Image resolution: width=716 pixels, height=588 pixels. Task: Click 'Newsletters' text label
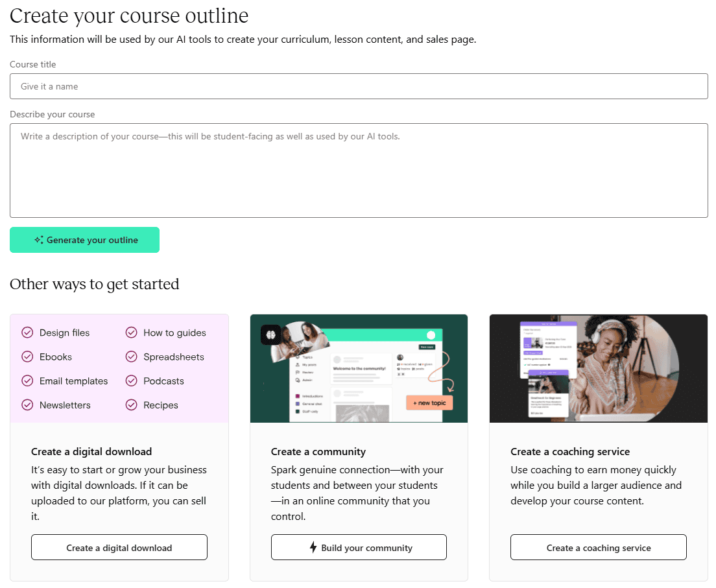tap(65, 405)
